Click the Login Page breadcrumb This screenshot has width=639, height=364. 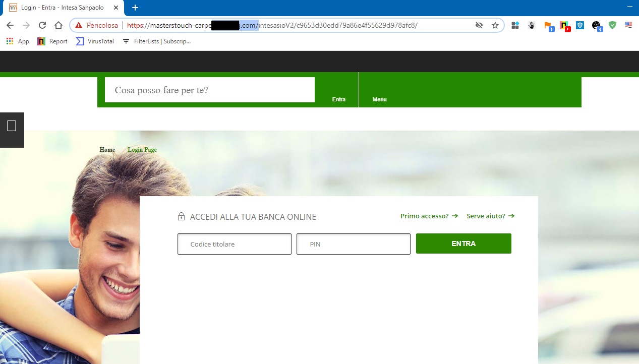point(142,150)
